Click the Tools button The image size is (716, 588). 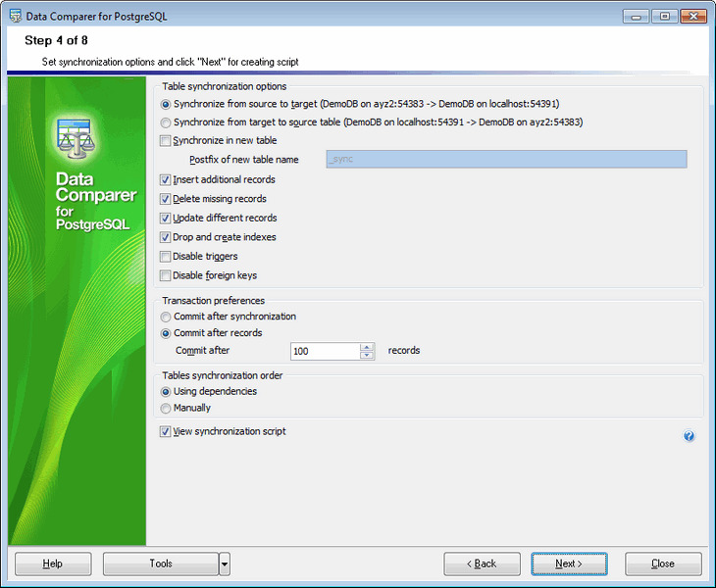pyautogui.click(x=161, y=564)
